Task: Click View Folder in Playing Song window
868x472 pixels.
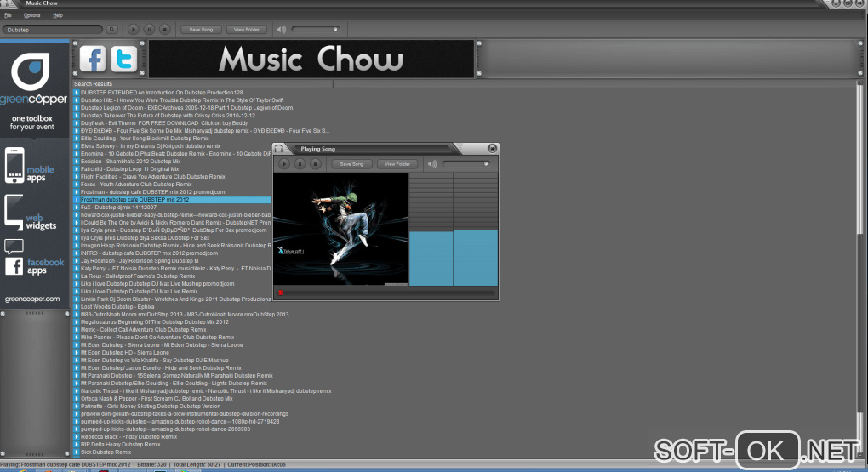Action: pyautogui.click(x=397, y=164)
